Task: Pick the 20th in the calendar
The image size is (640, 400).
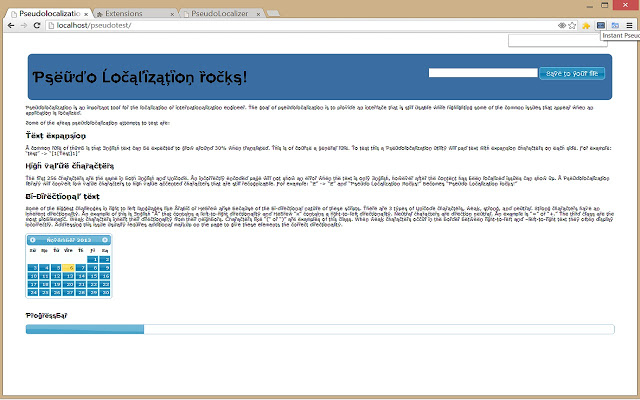Action: pyautogui.click(x=68, y=284)
